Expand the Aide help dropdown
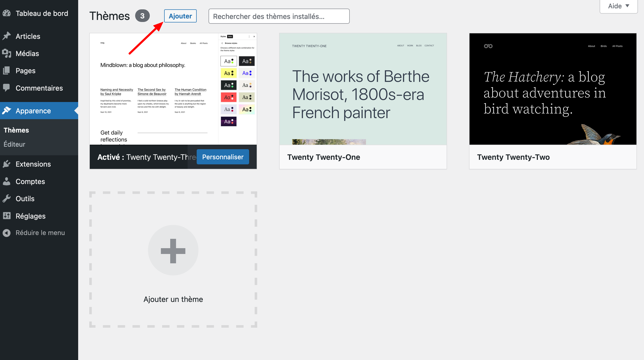 click(619, 6)
